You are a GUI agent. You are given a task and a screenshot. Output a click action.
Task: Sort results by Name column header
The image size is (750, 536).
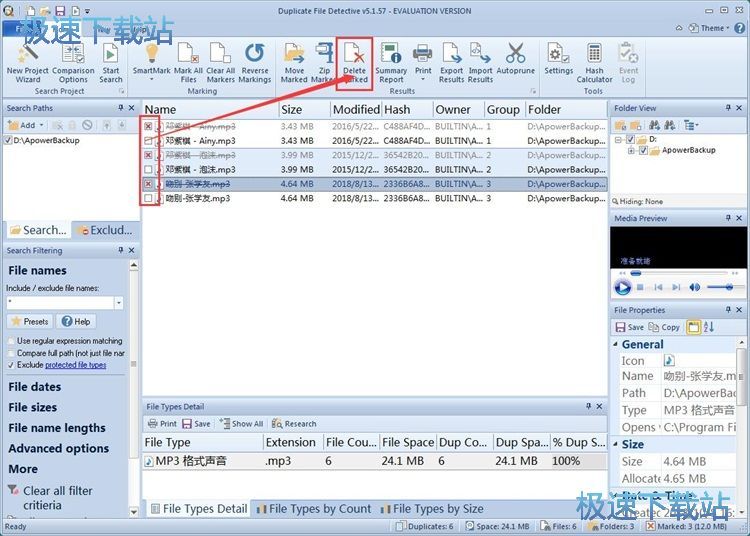(210, 109)
